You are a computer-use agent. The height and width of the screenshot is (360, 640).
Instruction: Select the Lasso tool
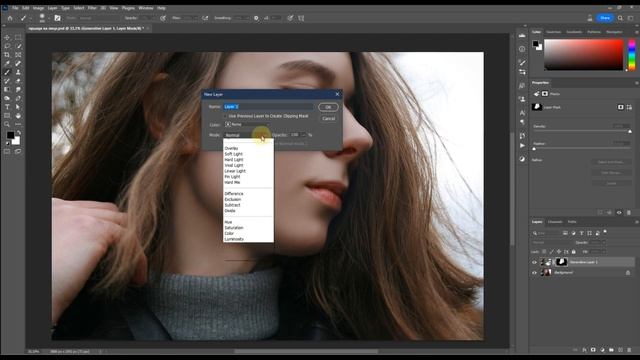click(7, 46)
